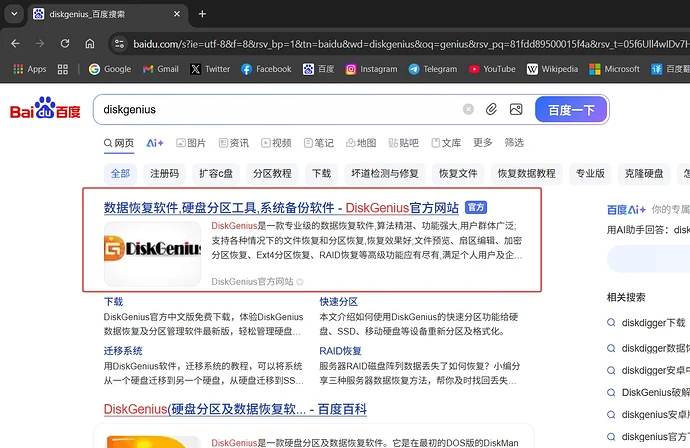Click the Baidu logo

click(x=45, y=109)
